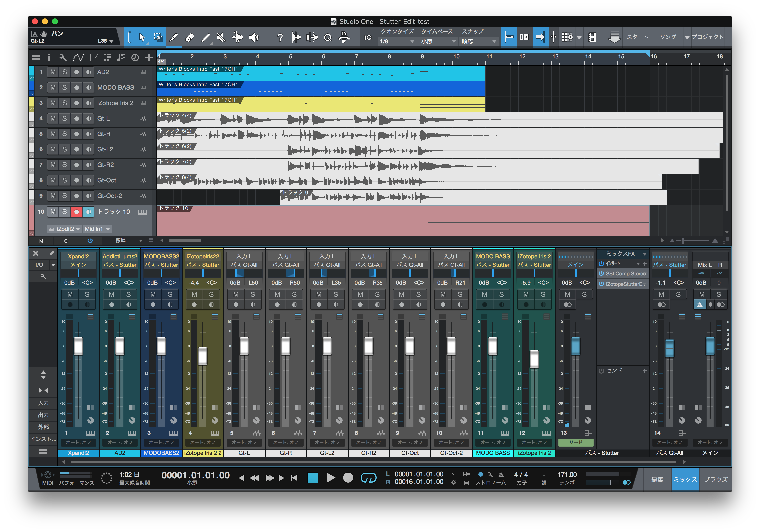
Task: Arm record on iZotope Iris 2 track
Action: 76,103
